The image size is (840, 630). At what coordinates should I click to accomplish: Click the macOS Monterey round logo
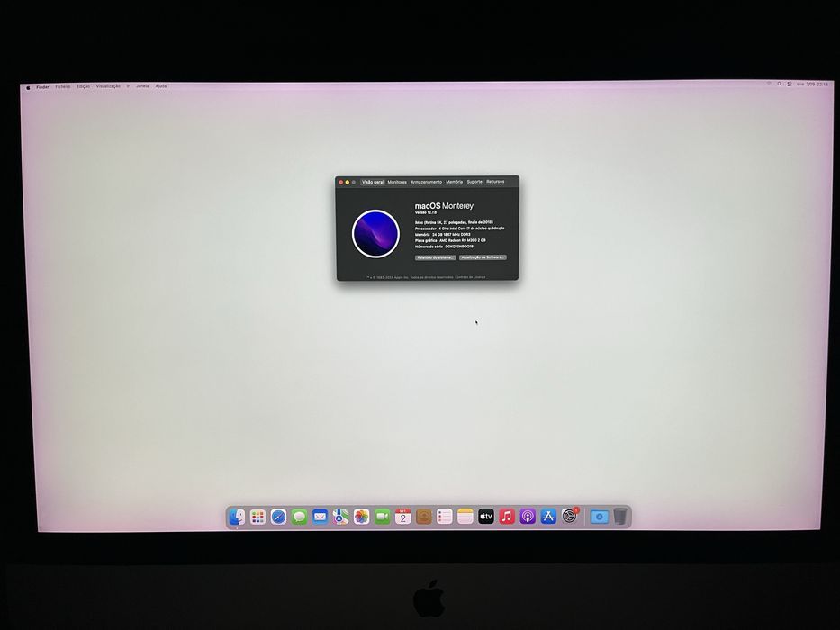(x=375, y=234)
